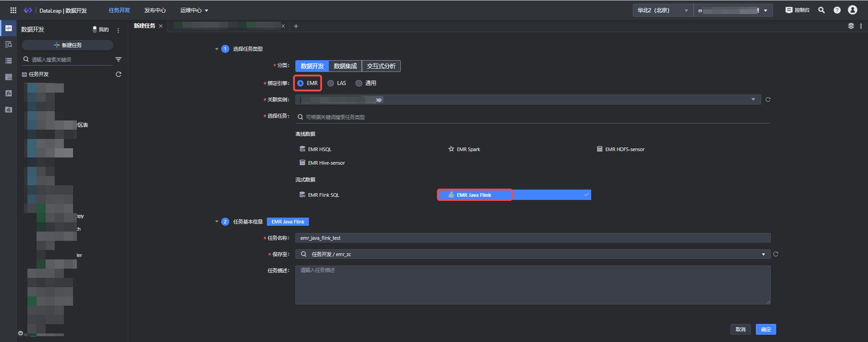Open the resource library icon in left sidebar
The width and height of the screenshot is (868, 342).
pos(9,77)
